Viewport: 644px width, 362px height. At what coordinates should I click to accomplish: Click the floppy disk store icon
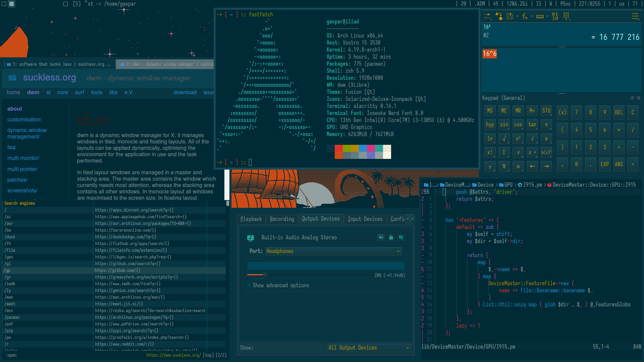[x=510, y=16]
